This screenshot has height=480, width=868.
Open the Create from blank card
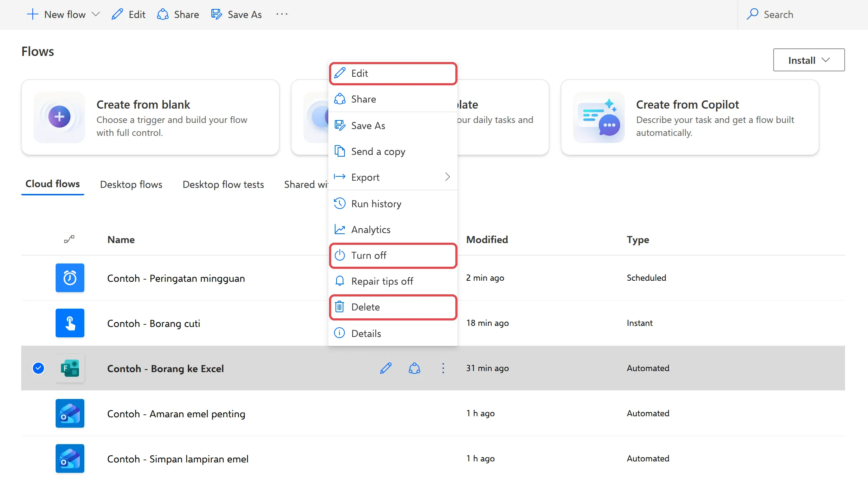pyautogui.click(x=150, y=117)
